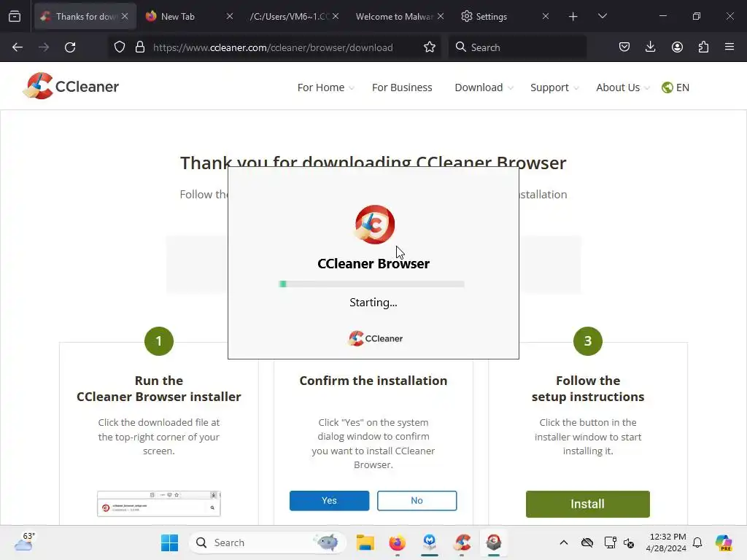Open the Firefox View tab list icon
Image resolution: width=747 pixels, height=560 pixels.
[15, 16]
